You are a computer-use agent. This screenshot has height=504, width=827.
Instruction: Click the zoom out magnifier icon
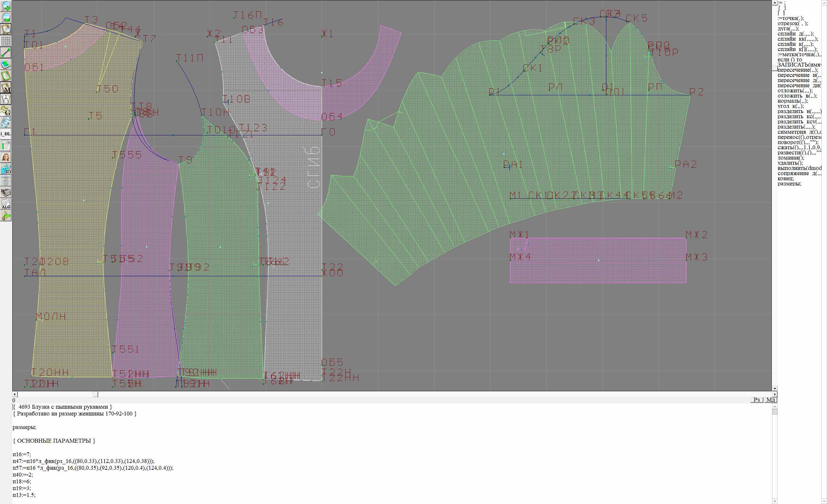point(6,17)
